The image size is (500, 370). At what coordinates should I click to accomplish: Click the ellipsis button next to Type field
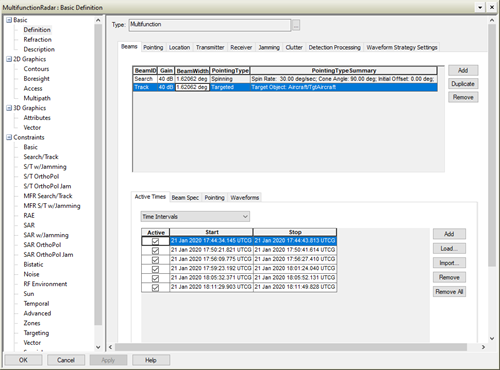tap(296, 25)
